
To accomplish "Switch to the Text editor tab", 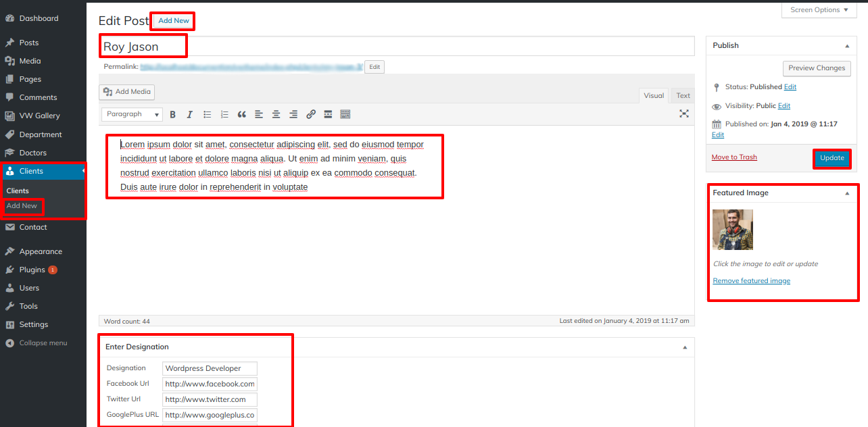I will coord(683,96).
